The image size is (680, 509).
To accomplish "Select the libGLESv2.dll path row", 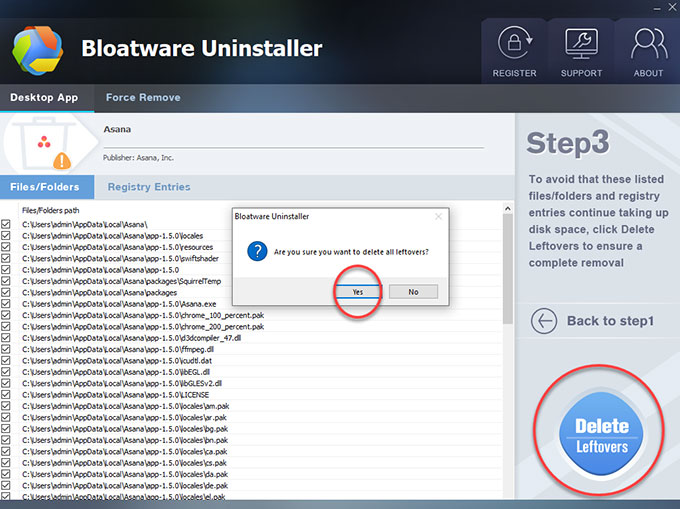I will pyautogui.click(x=122, y=383).
